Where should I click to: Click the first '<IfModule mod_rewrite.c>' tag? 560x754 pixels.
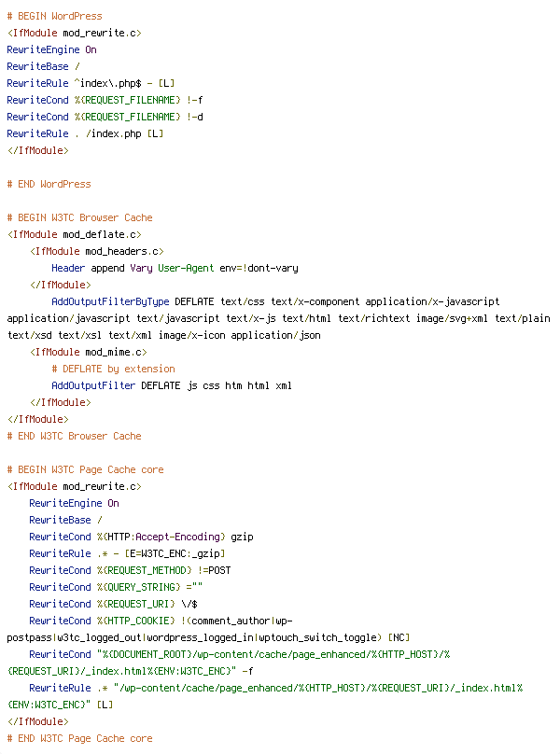point(74,33)
